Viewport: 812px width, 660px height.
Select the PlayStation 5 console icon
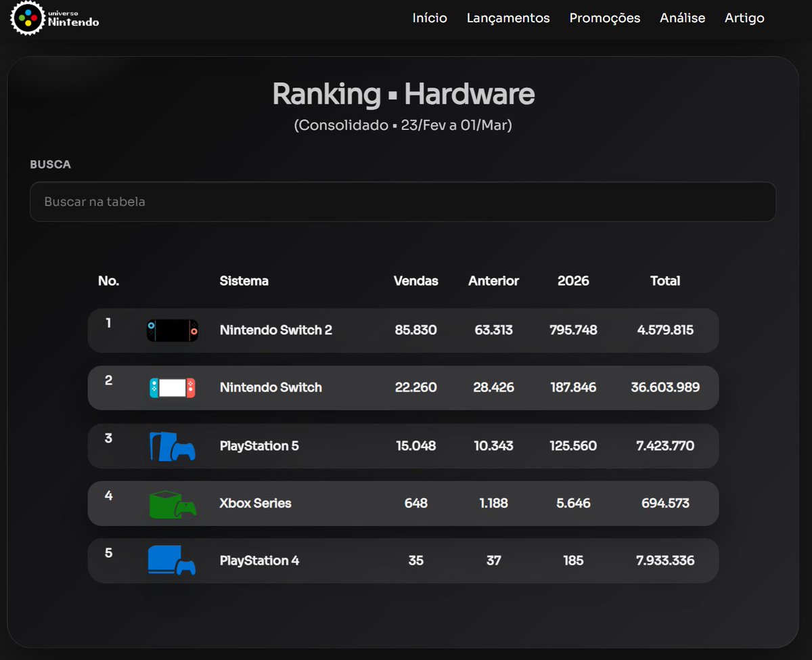tap(172, 446)
